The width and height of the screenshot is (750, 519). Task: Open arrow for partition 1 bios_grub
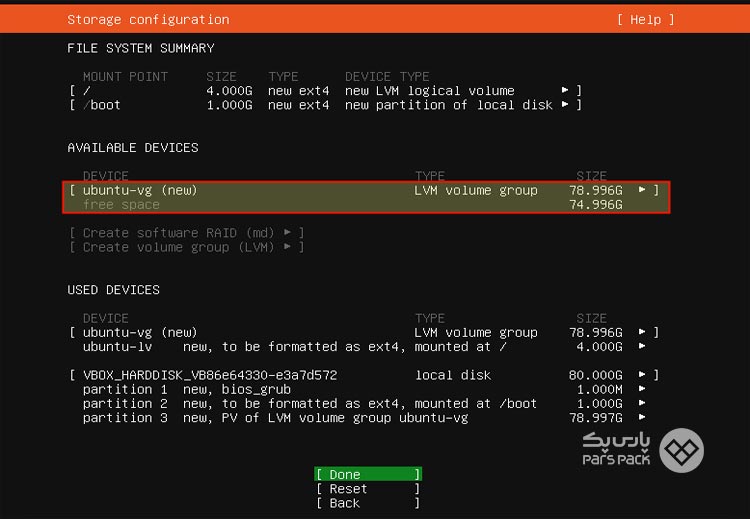click(642, 389)
